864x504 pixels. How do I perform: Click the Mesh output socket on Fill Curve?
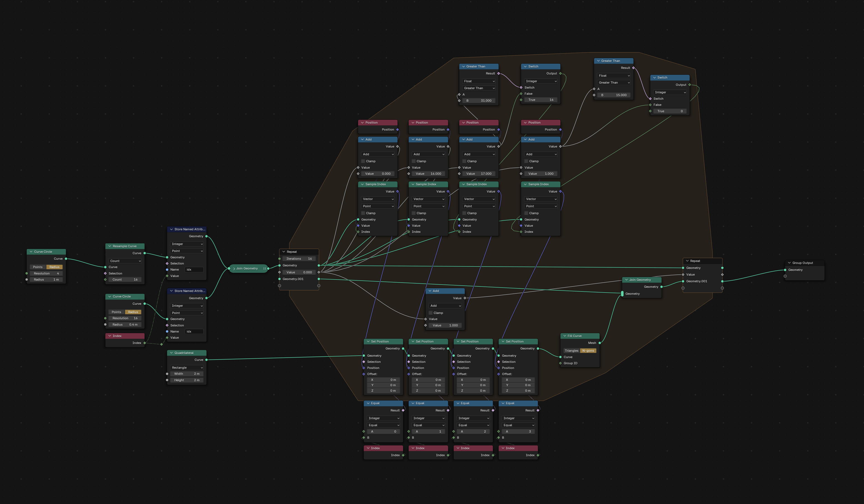pos(599,343)
